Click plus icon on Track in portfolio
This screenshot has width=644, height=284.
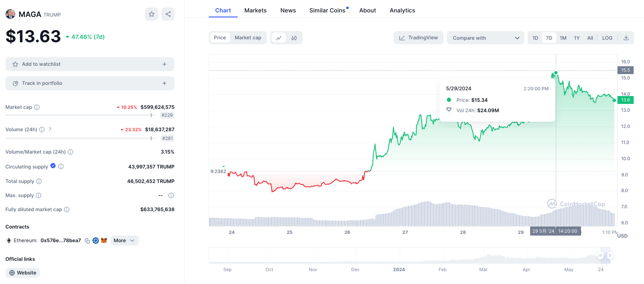coord(164,83)
